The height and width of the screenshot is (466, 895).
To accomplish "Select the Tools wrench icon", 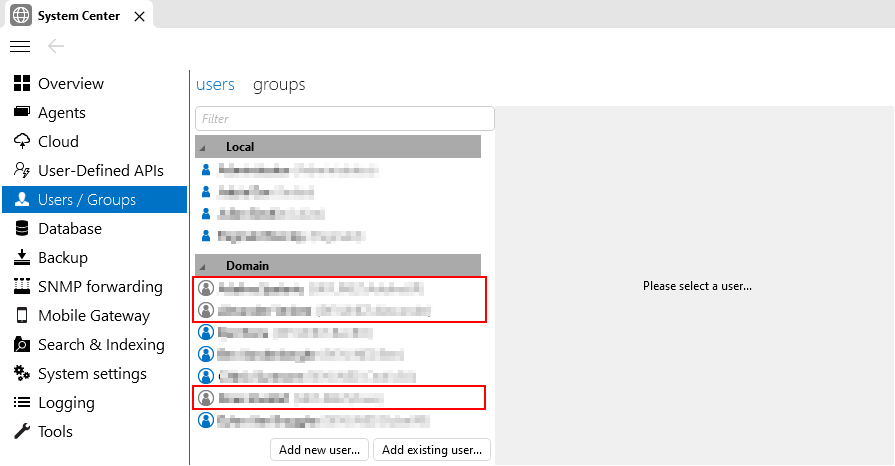I will pyautogui.click(x=22, y=431).
